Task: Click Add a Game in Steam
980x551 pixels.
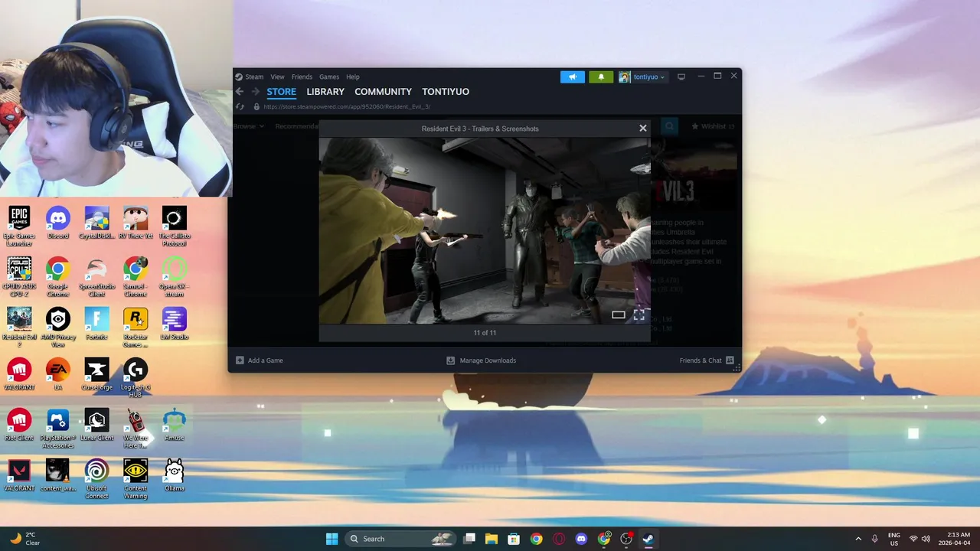Action: pos(260,360)
